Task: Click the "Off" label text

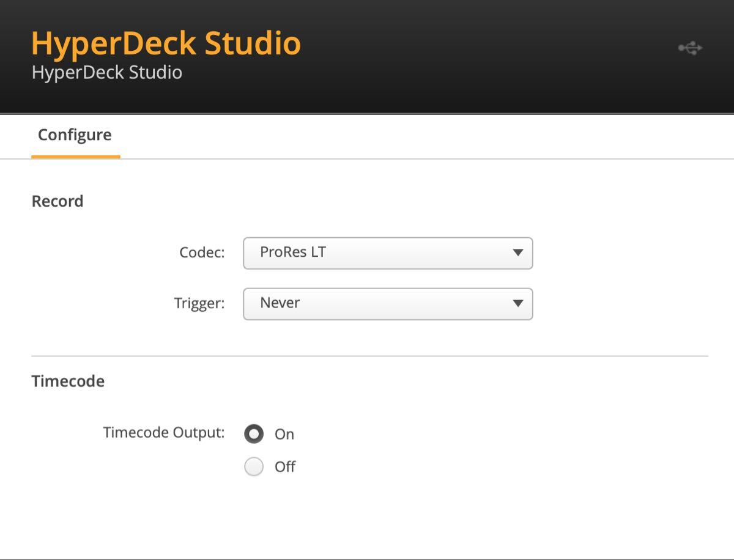Action: [285, 467]
